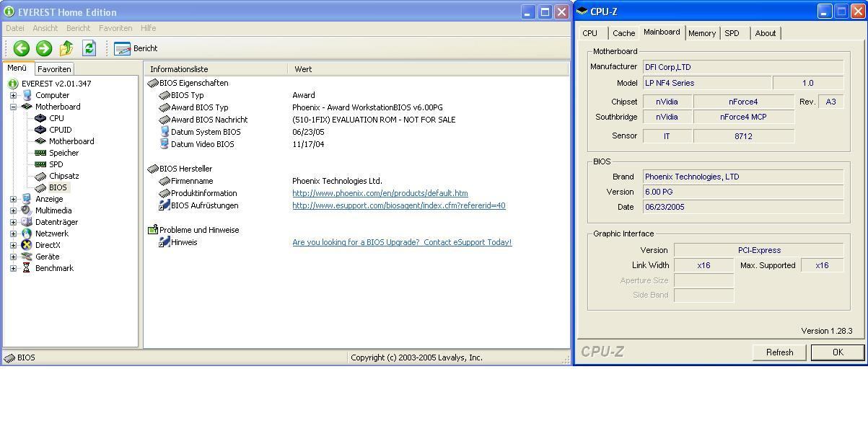Switch to the Cache tab in CPU-Z
Viewport: 868px width, 431px height.
623,33
